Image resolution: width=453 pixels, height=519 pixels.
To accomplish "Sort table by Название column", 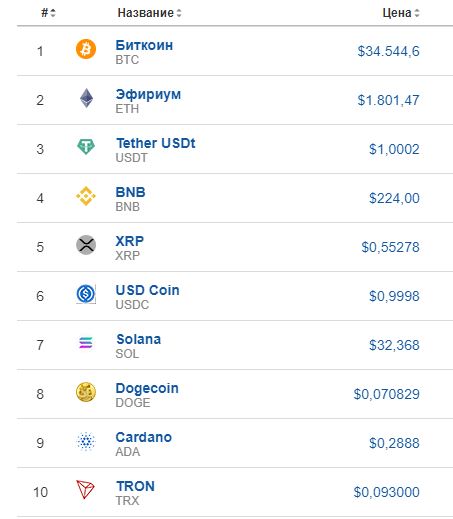I will pos(150,13).
